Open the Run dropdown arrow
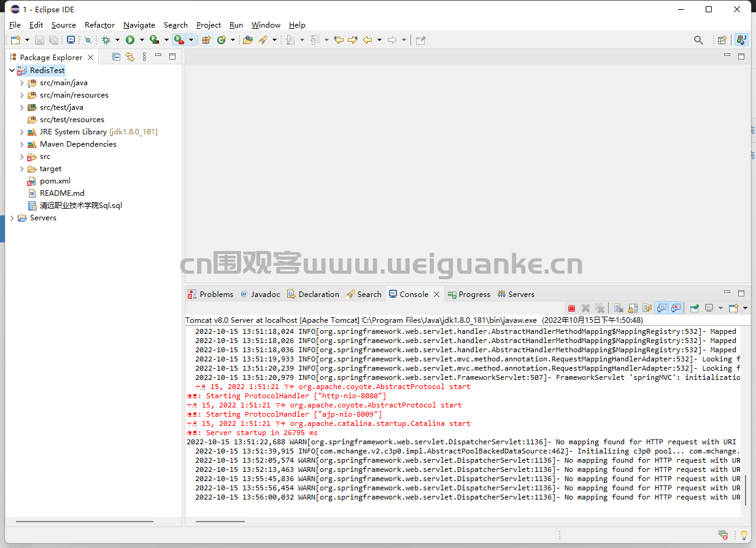 (142, 40)
